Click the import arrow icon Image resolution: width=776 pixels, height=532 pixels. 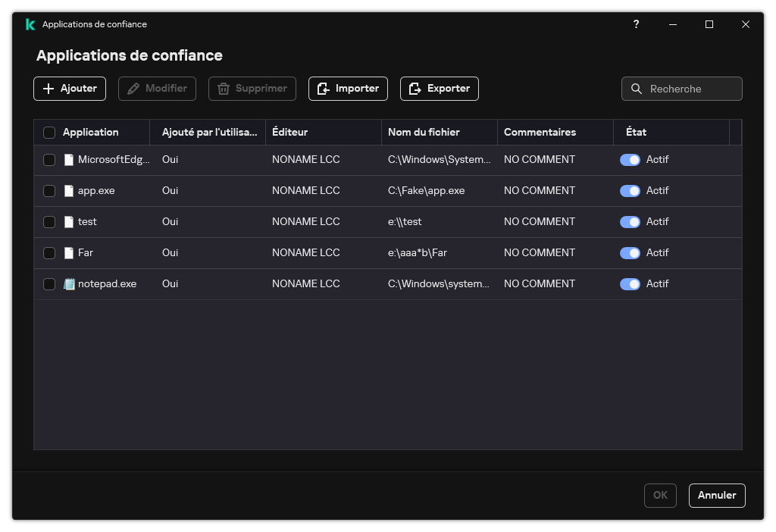(321, 88)
